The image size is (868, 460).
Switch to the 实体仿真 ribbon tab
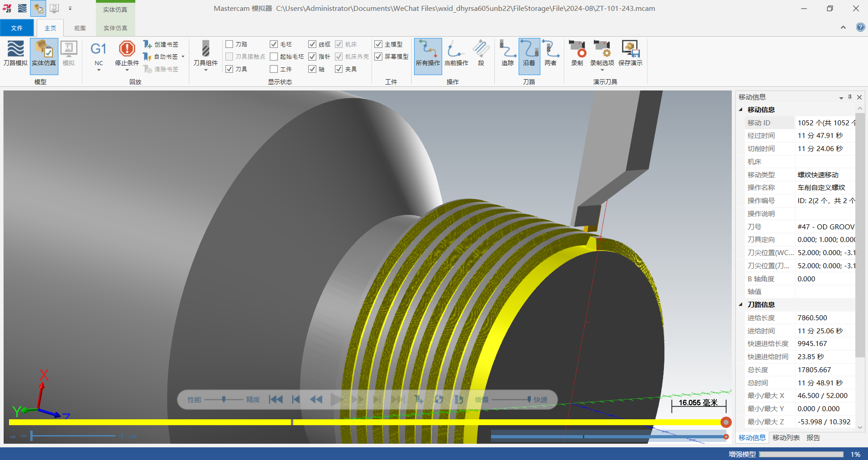pos(115,28)
